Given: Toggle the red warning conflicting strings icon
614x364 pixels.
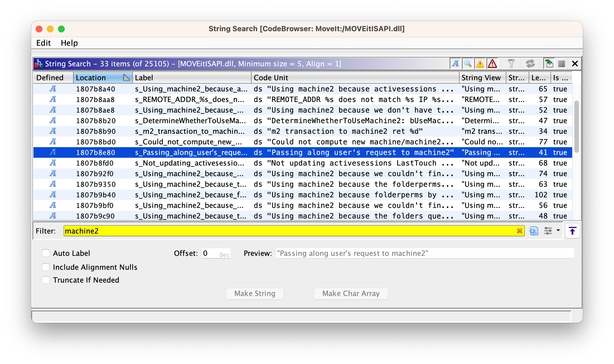Looking at the screenshot, I should (x=492, y=64).
